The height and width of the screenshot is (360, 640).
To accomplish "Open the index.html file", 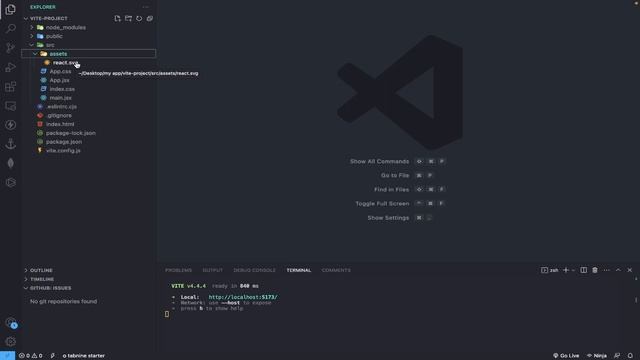I will [60, 124].
